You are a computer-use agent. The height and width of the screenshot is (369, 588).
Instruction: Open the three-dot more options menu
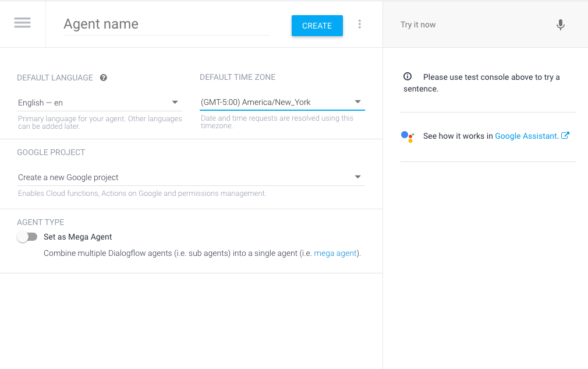click(360, 24)
